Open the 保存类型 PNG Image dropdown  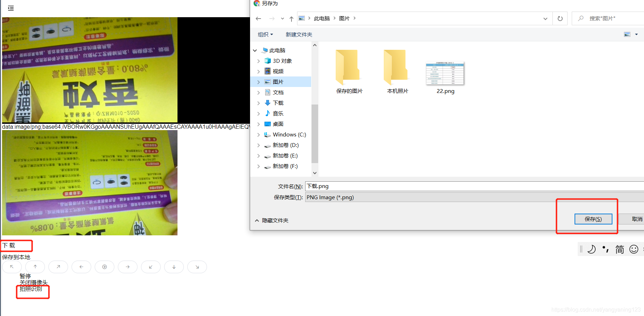click(x=475, y=197)
